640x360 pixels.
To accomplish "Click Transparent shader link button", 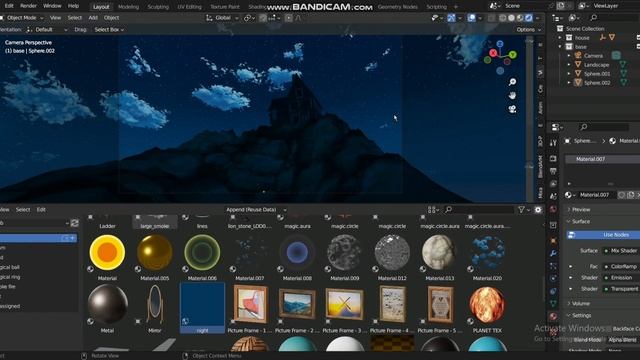I will click(x=621, y=289).
